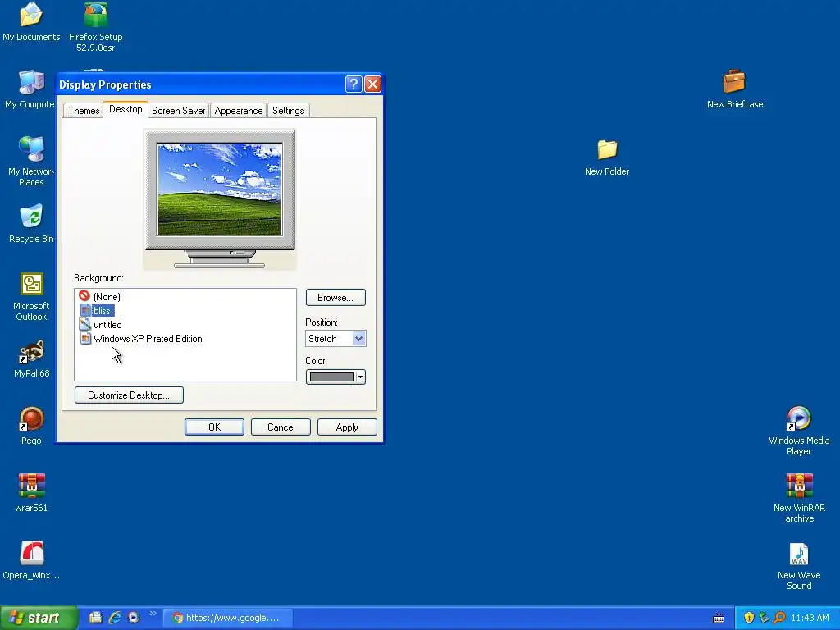Screen dimensions: 840x630
Task: Switch to the Chrome google.com taskbar window
Action: point(228,618)
